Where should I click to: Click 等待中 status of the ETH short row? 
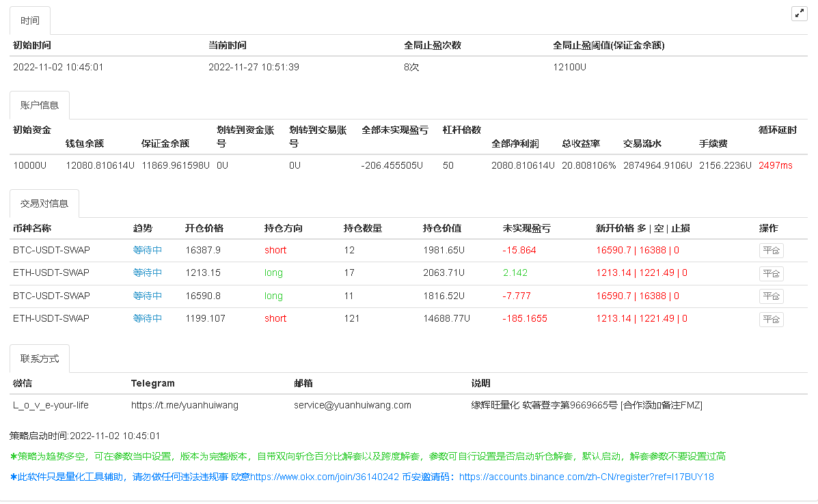(x=148, y=318)
